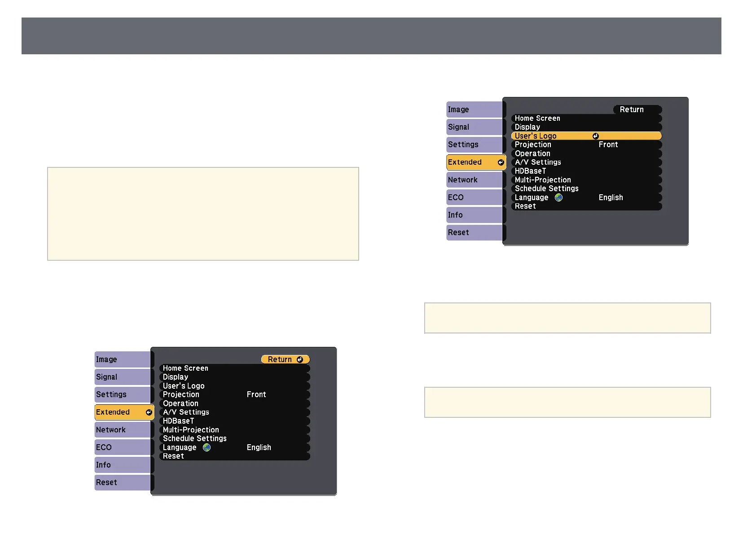The height and width of the screenshot is (534, 756).
Task: Click the enter icon on the lower Return button
Action: 300,359
